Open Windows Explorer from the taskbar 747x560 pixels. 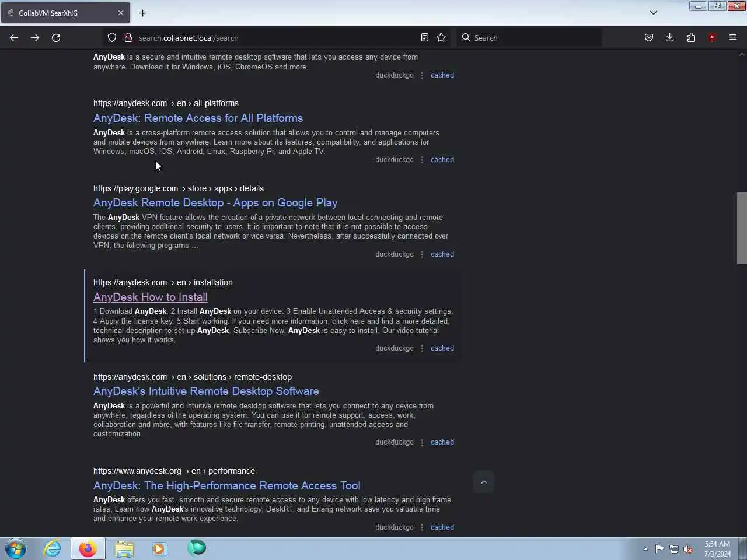click(x=124, y=548)
